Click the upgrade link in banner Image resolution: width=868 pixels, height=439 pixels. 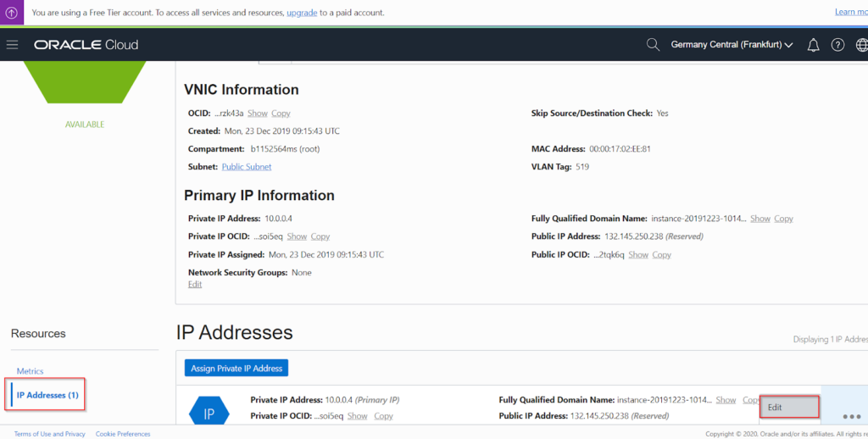click(302, 13)
